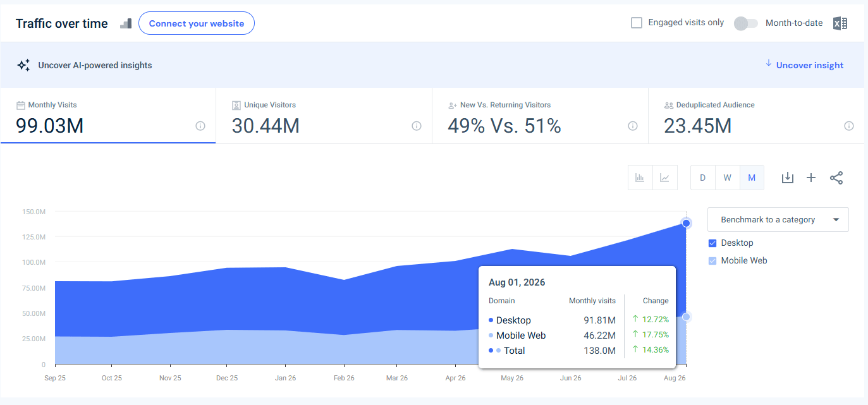Click the Deduplicated Audience people icon

tap(669, 106)
